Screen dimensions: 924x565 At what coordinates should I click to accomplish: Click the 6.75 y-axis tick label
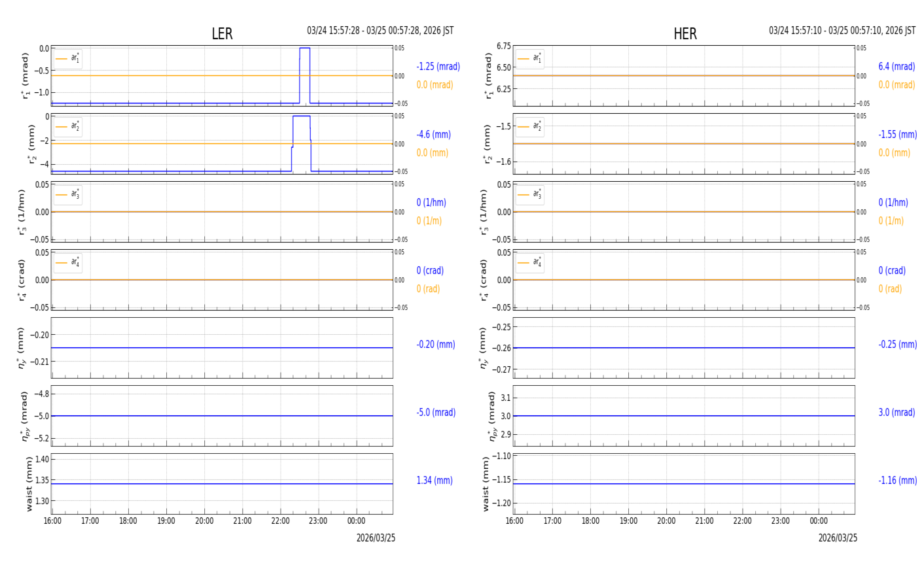pyautogui.click(x=503, y=46)
